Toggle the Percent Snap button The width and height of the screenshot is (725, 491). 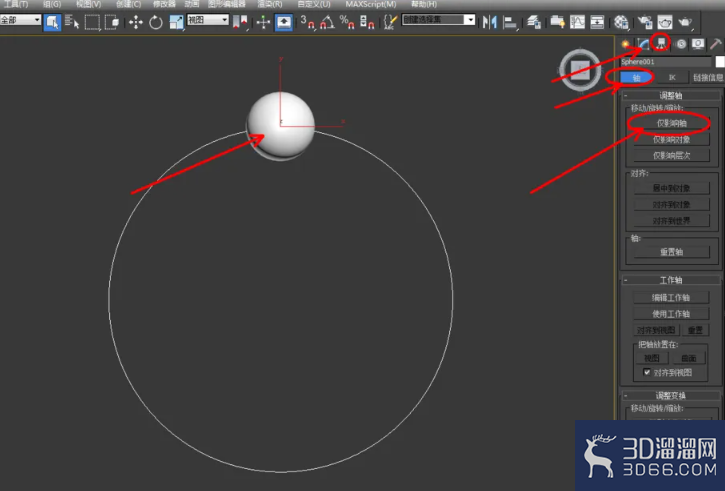tap(347, 22)
